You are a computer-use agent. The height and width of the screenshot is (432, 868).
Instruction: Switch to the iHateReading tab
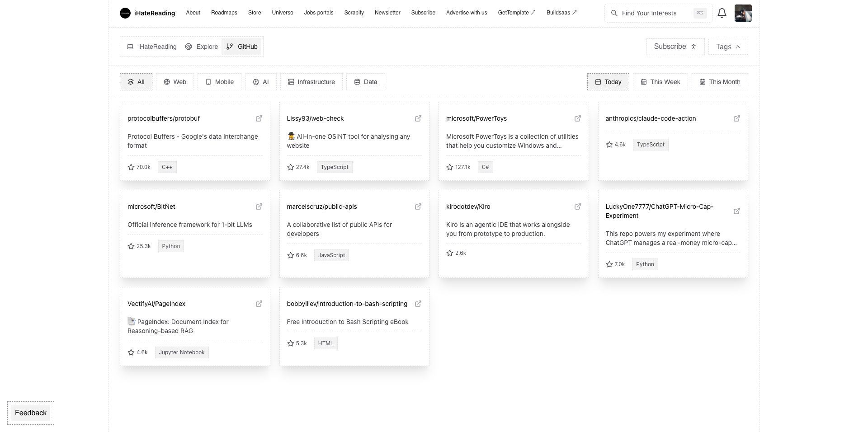[x=151, y=47]
